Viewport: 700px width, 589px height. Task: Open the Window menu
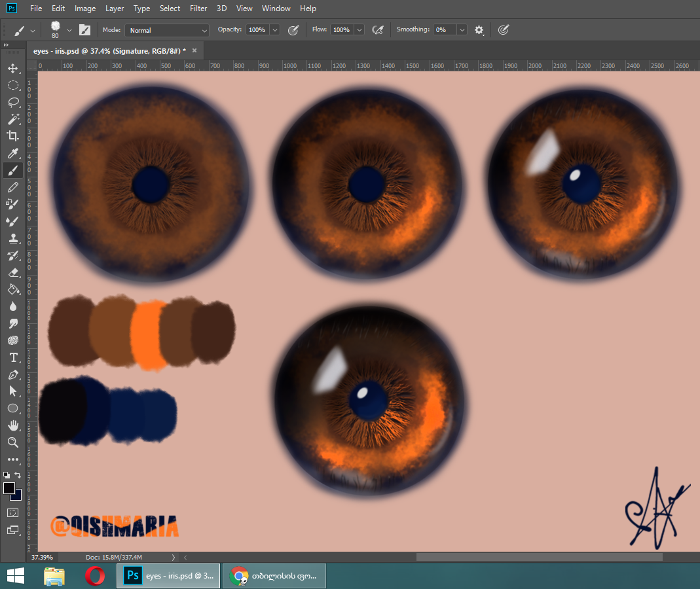pos(276,9)
